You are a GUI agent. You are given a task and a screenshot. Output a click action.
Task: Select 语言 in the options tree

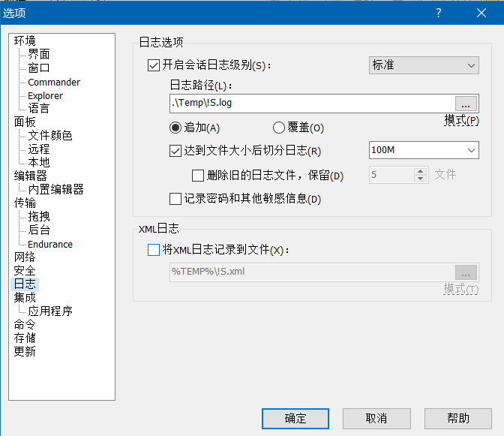click(39, 108)
